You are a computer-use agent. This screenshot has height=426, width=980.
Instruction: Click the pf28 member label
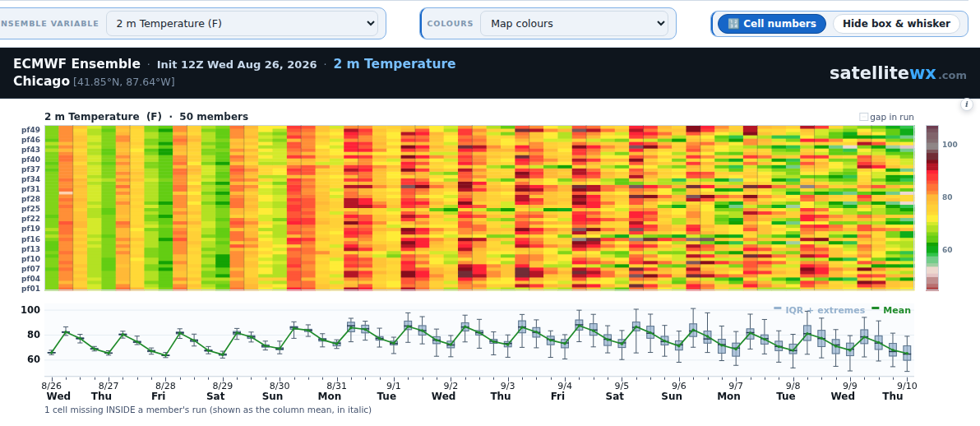[x=32, y=199]
